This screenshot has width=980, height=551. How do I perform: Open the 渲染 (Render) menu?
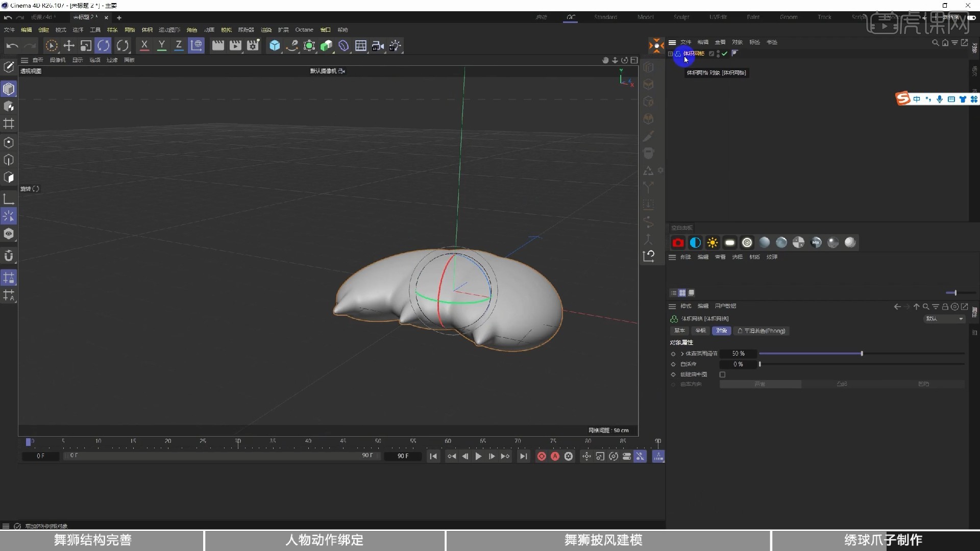click(266, 30)
